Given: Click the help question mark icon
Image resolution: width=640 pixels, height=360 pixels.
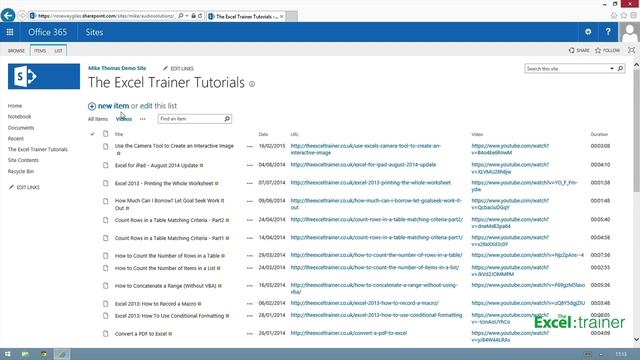Looking at the screenshot, I should click(608, 32).
